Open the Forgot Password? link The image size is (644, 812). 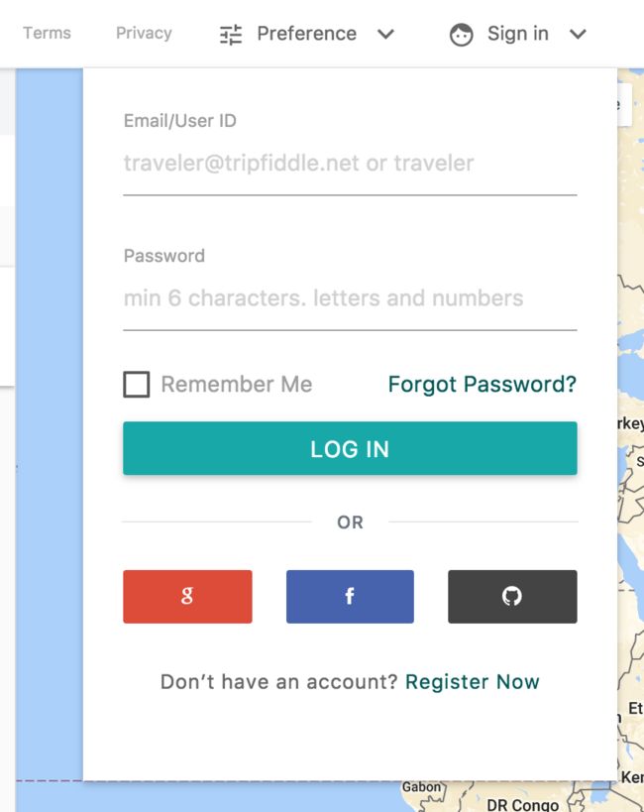[x=483, y=385]
